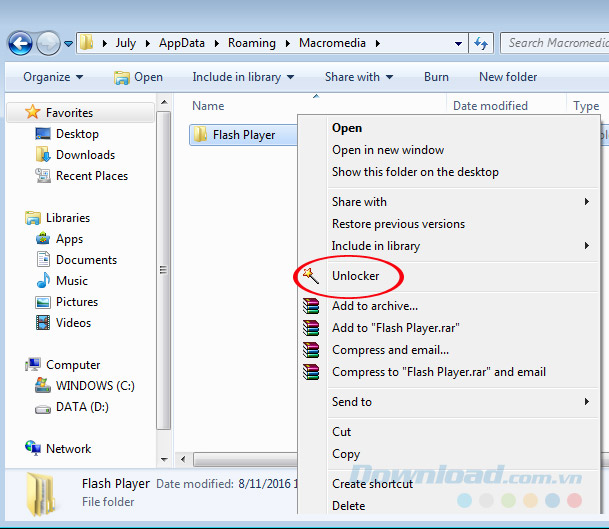This screenshot has width=609, height=529.
Task: Open the Organize toolbar menu
Action: (53, 77)
